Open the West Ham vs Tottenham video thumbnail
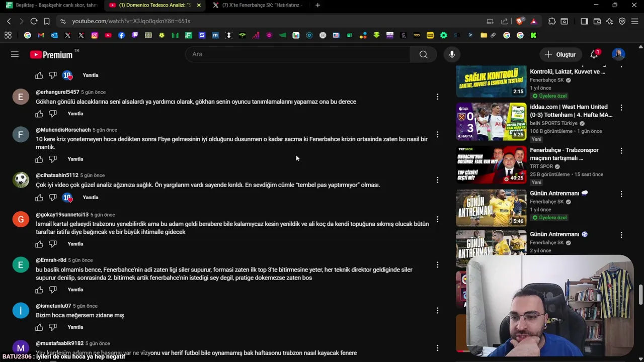Viewport: 644px width, 362px height. coord(491,121)
